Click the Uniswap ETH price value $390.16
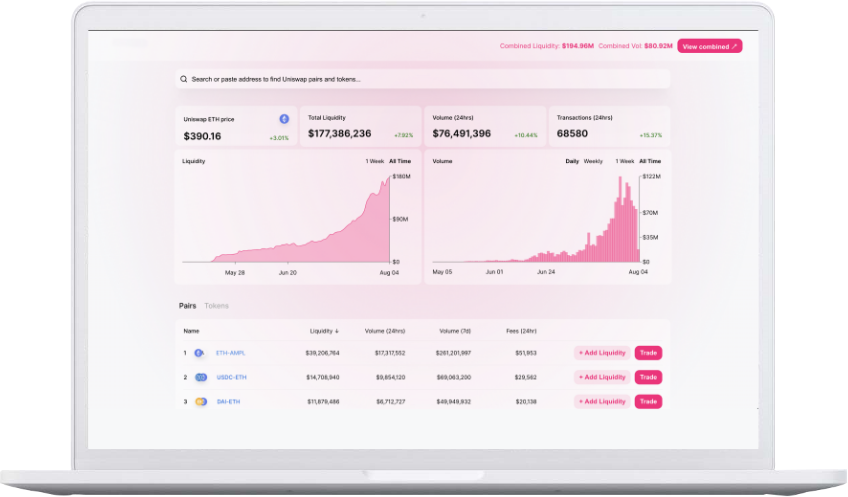Image resolution: width=848 pixels, height=497 pixels. tap(202, 136)
